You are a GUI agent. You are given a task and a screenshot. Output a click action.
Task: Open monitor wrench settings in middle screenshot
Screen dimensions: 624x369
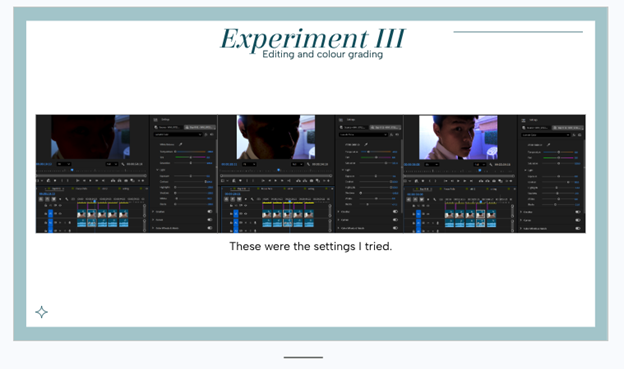(308, 164)
